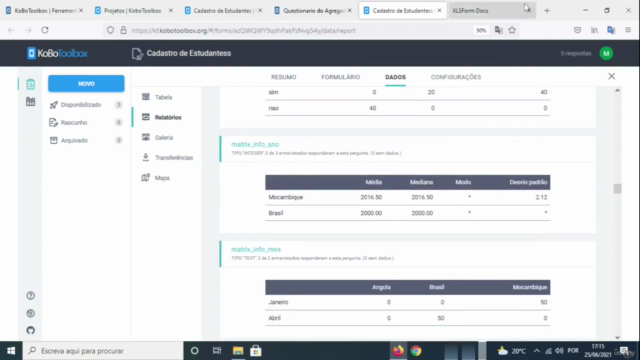The image size is (640, 360).
Task: Open the Relatórios view
Action: (x=168, y=118)
